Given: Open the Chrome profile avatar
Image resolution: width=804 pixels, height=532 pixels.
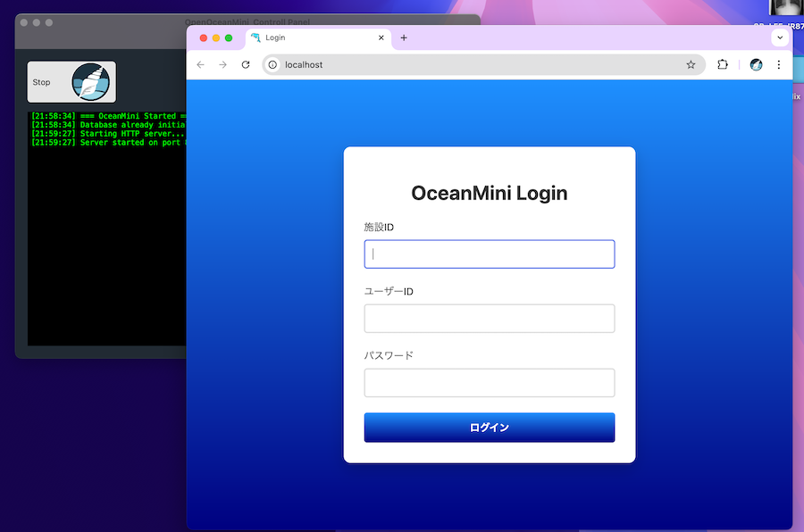Looking at the screenshot, I should [x=756, y=64].
